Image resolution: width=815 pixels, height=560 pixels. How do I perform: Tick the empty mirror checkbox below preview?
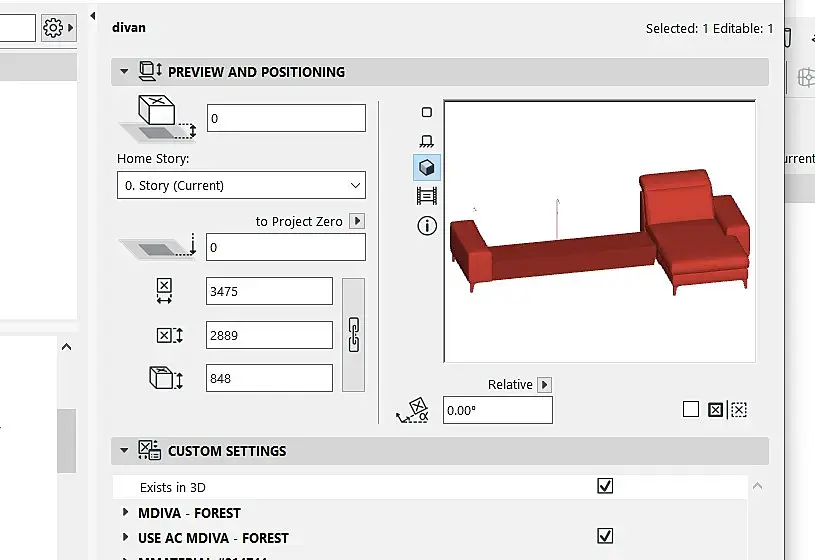pyautogui.click(x=690, y=409)
